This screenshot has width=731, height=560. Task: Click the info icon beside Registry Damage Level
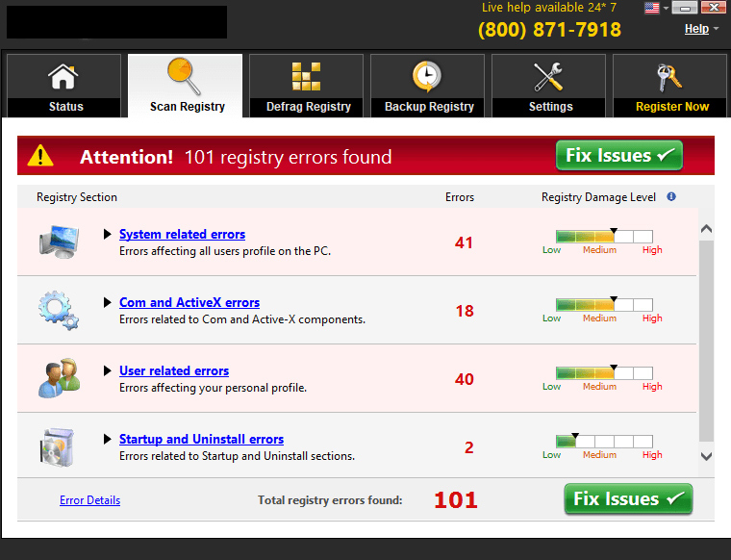671,197
